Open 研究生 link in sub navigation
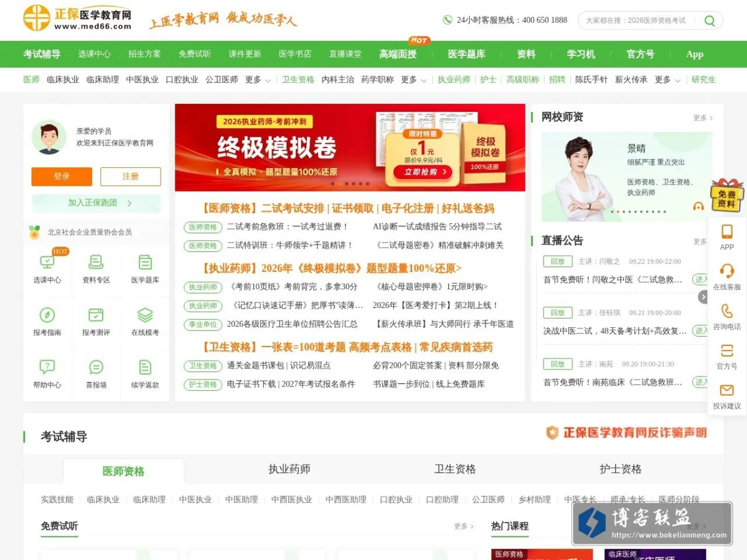 pyautogui.click(x=703, y=80)
